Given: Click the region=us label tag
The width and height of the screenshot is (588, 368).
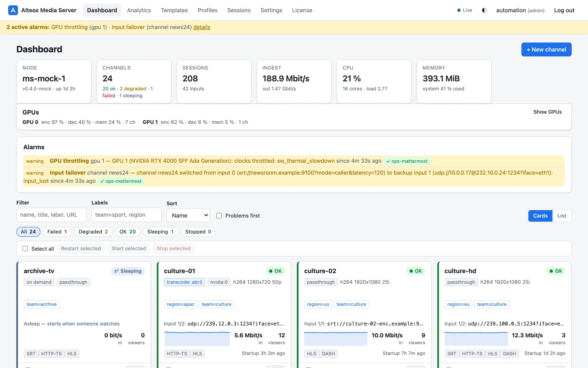Looking at the screenshot, I should tap(318, 304).
